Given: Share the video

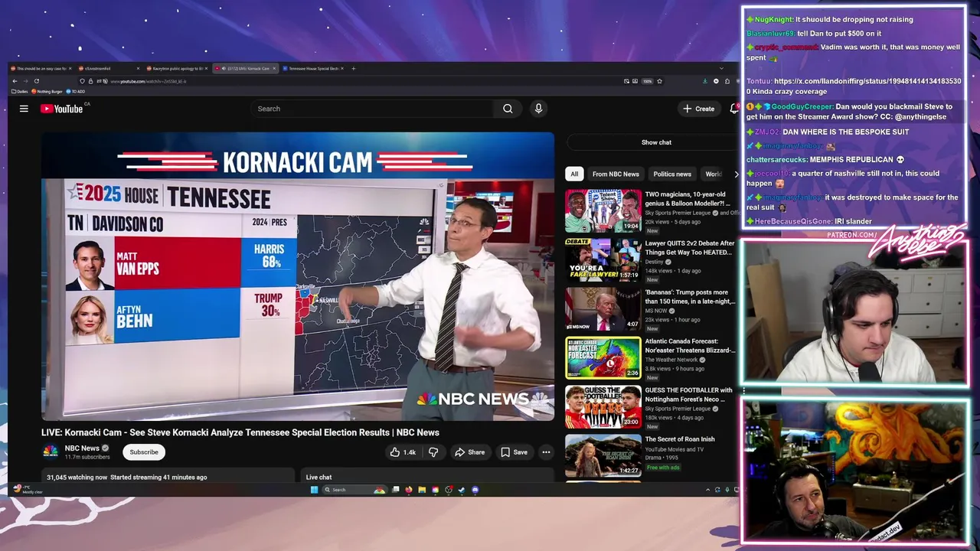Looking at the screenshot, I should [469, 452].
